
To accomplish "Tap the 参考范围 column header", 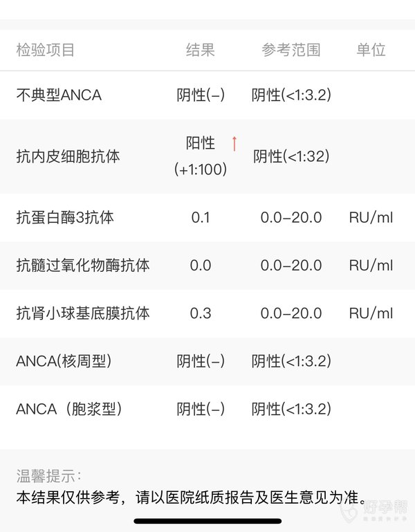I will 291,50.
